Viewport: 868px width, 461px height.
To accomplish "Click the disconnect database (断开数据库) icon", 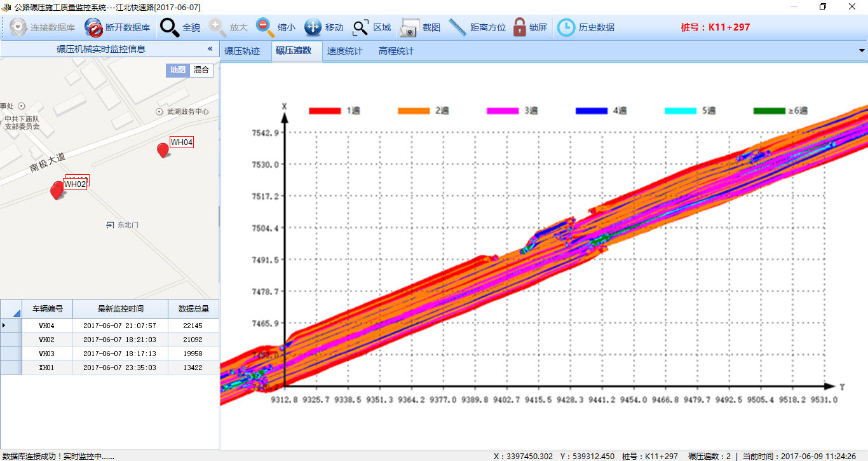I will (x=94, y=28).
